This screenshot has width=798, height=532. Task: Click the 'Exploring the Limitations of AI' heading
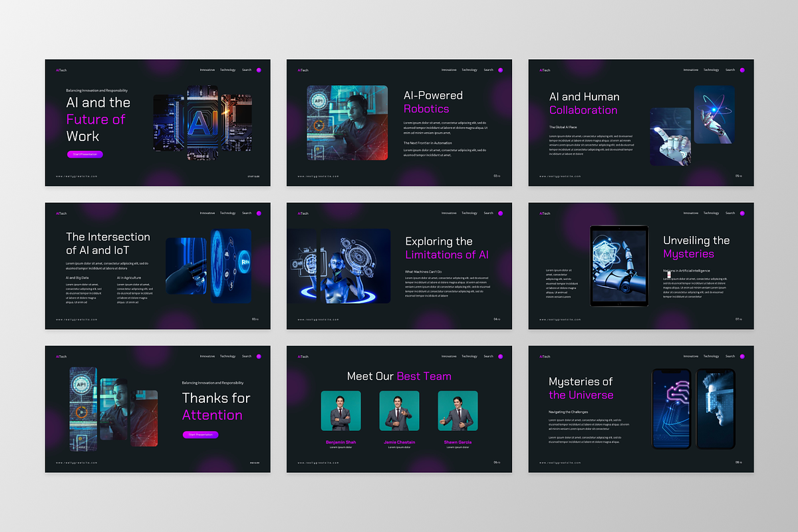pyautogui.click(x=447, y=248)
